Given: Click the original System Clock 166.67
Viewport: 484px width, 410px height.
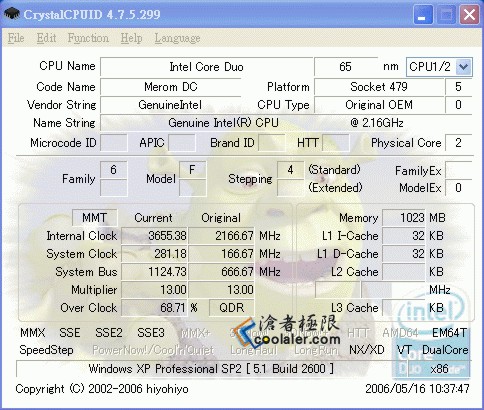Looking at the screenshot, I should click(222, 254).
